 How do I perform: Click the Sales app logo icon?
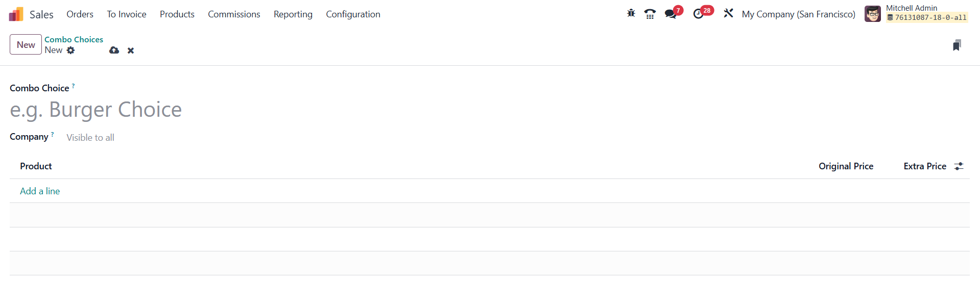tap(16, 14)
